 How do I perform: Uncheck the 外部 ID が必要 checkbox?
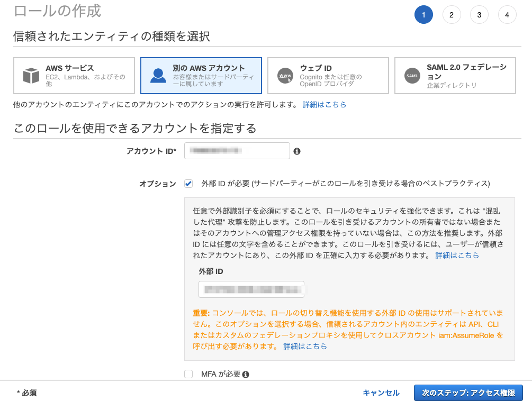point(188,184)
